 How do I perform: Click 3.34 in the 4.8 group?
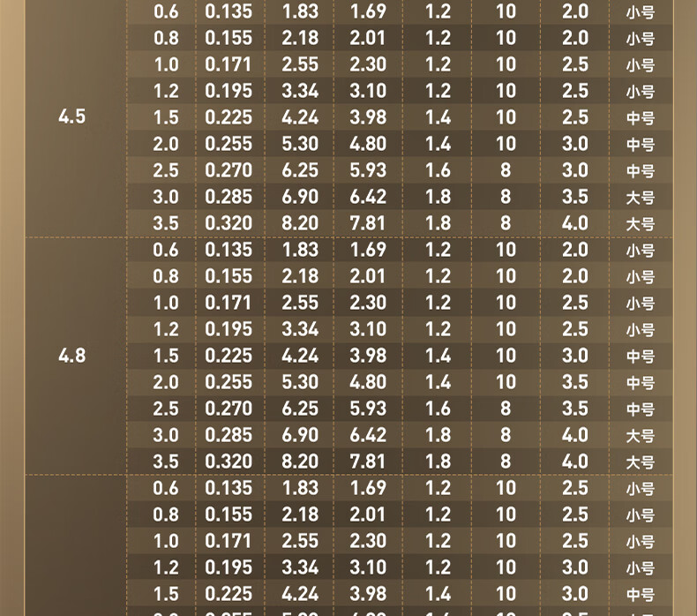click(300, 329)
